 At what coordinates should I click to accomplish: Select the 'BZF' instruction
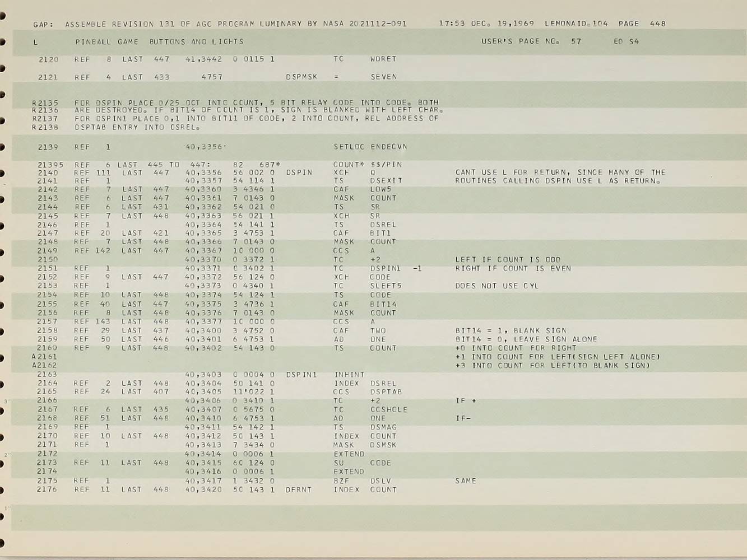click(341, 480)
